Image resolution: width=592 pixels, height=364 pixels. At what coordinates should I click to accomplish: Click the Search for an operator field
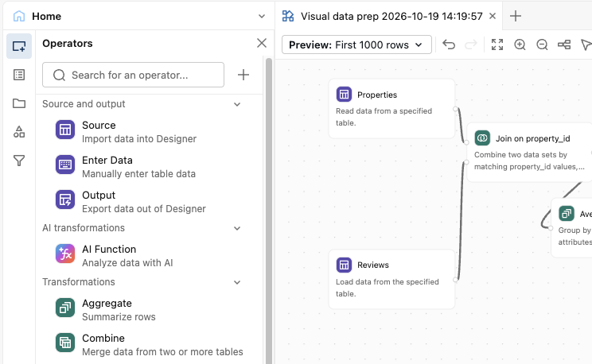click(x=133, y=75)
